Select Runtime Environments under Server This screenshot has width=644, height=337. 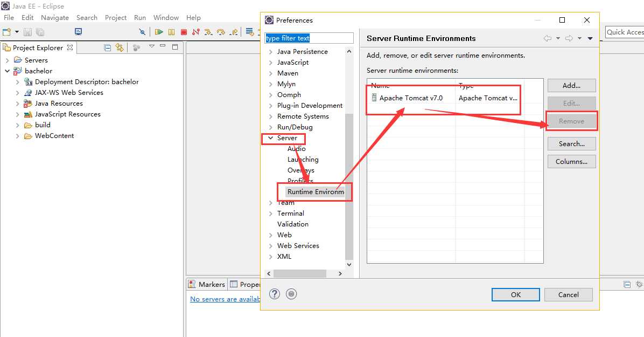pos(316,192)
